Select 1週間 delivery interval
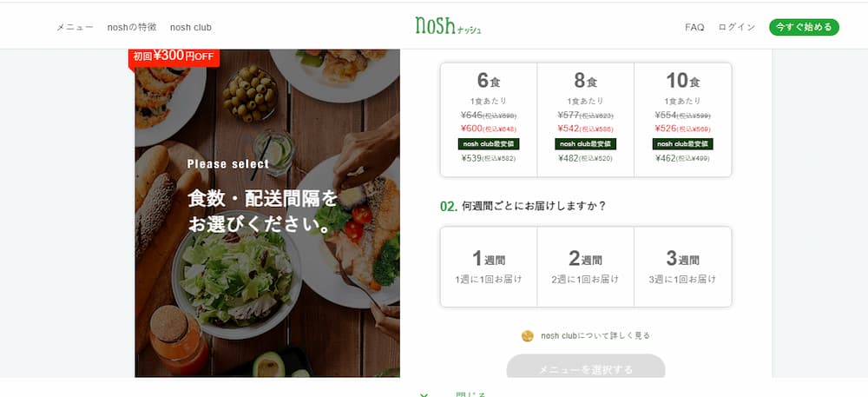 488,267
